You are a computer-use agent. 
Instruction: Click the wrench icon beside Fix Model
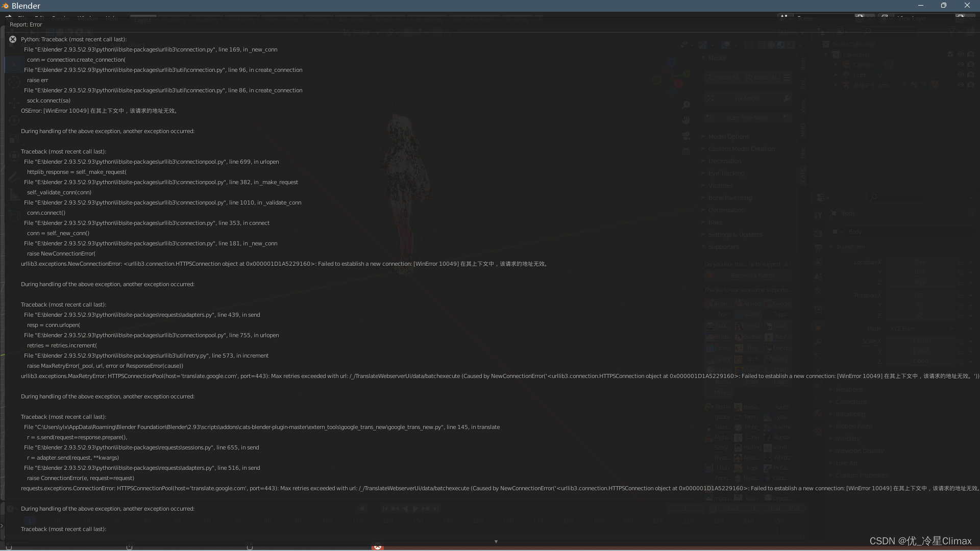pyautogui.click(x=787, y=98)
